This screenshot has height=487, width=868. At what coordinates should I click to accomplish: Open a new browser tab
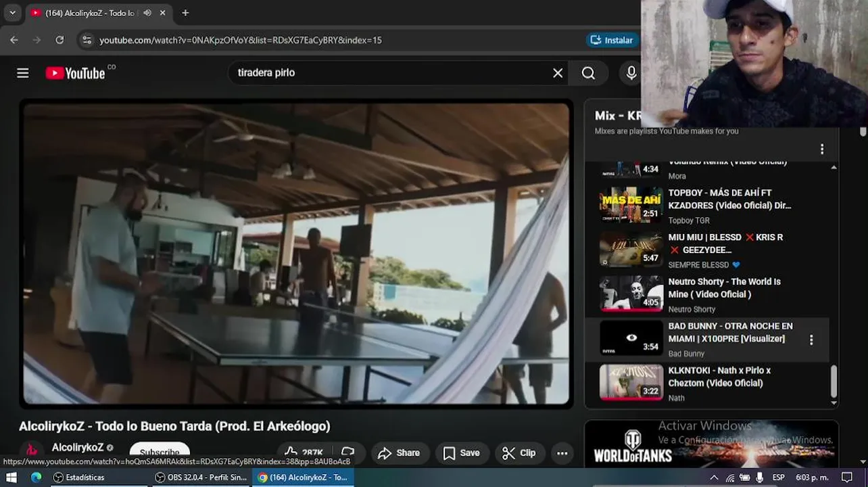(x=185, y=13)
